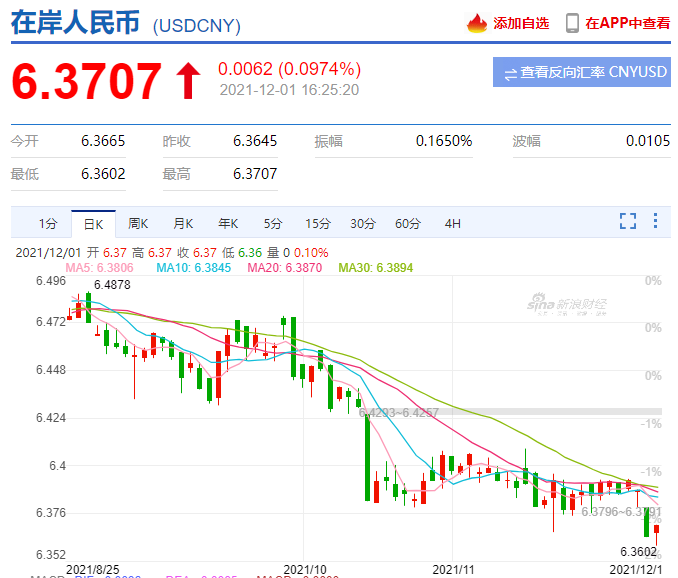Click the 6.496 y-axis price label

click(51, 281)
